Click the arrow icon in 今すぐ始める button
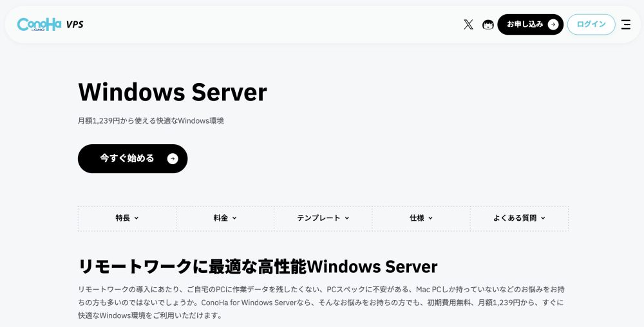644x327 pixels. pos(173,158)
